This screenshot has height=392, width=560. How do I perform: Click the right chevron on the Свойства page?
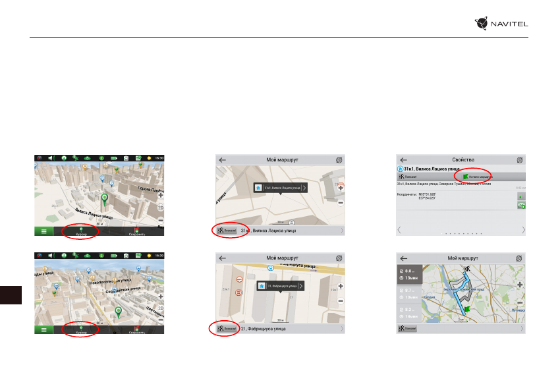(x=523, y=230)
